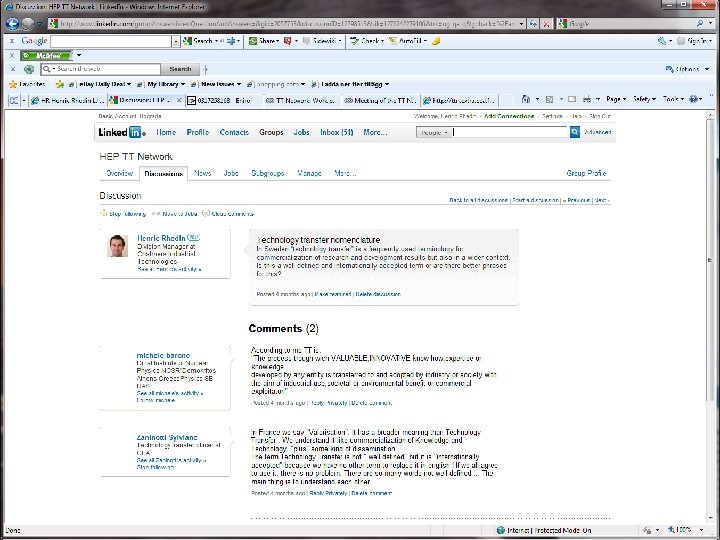The width and height of the screenshot is (720, 540).
Task: Click the Refresh icon beside address bar
Action: pos(533,23)
